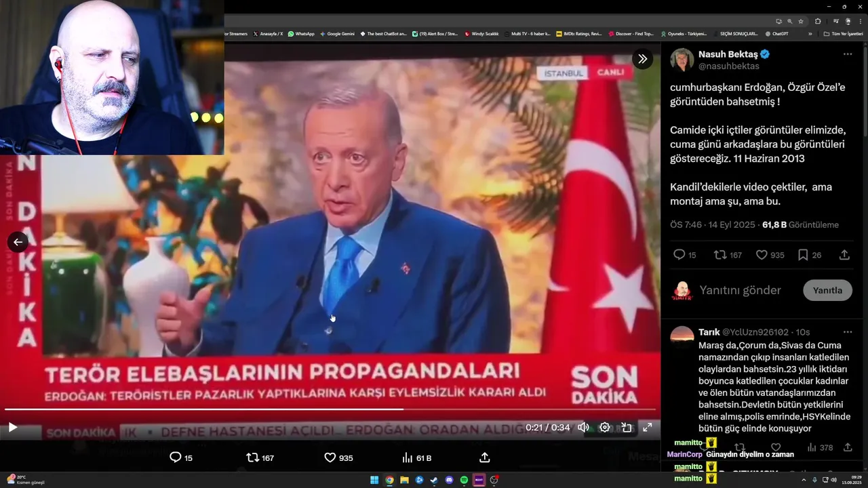Open Steam from taskbar

(434, 480)
